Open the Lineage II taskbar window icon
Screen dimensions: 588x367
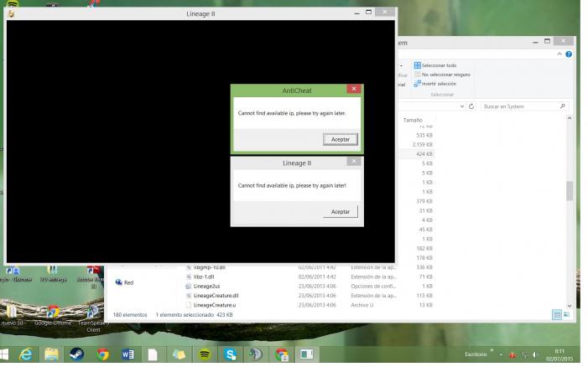pyautogui.click(x=307, y=354)
